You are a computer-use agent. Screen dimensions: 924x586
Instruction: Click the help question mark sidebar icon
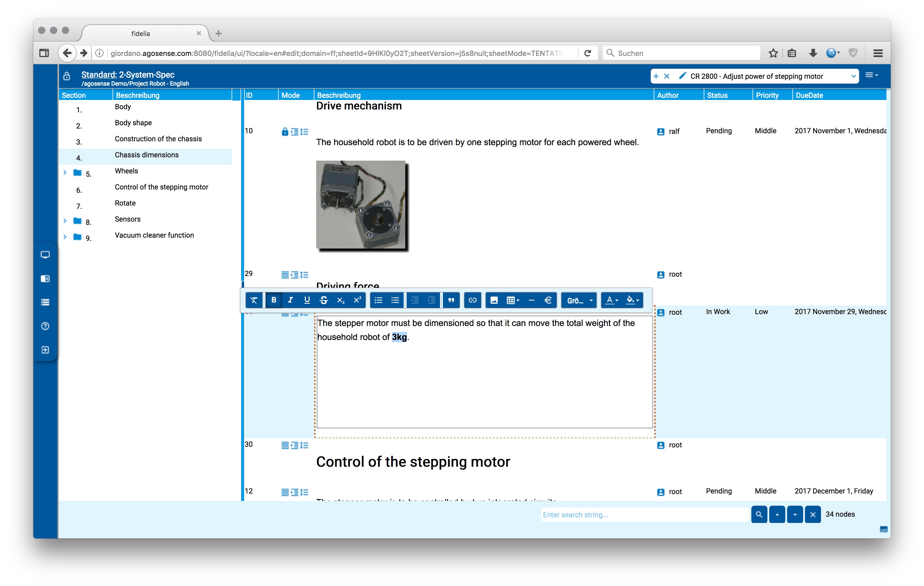tap(45, 326)
